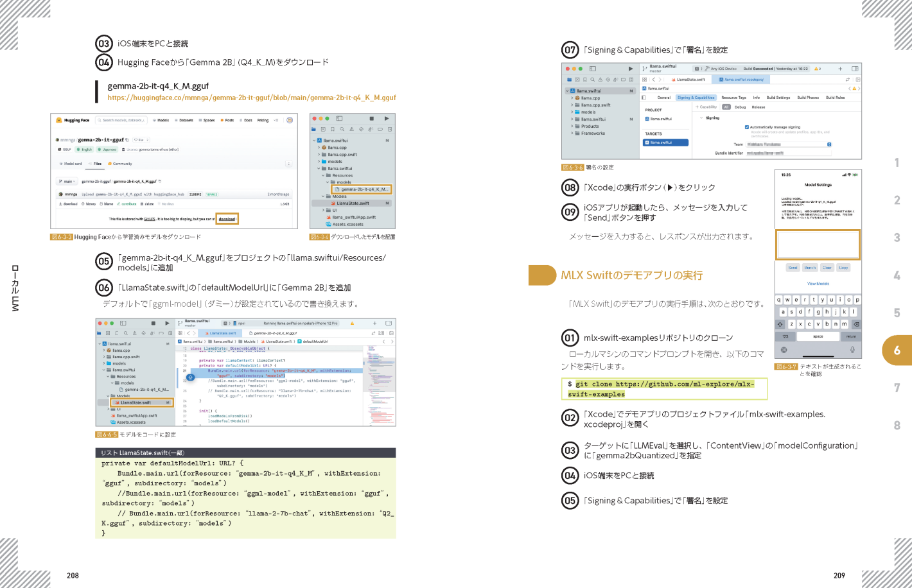The width and height of the screenshot is (912, 588).
Task: Click the Run button in the navigator-only Xcode panel
Action: click(386, 119)
